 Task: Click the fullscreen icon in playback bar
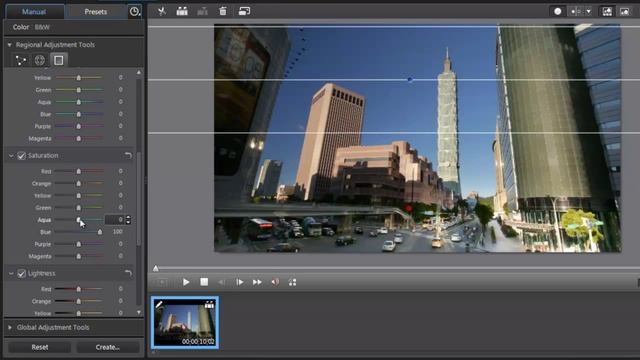click(x=292, y=282)
